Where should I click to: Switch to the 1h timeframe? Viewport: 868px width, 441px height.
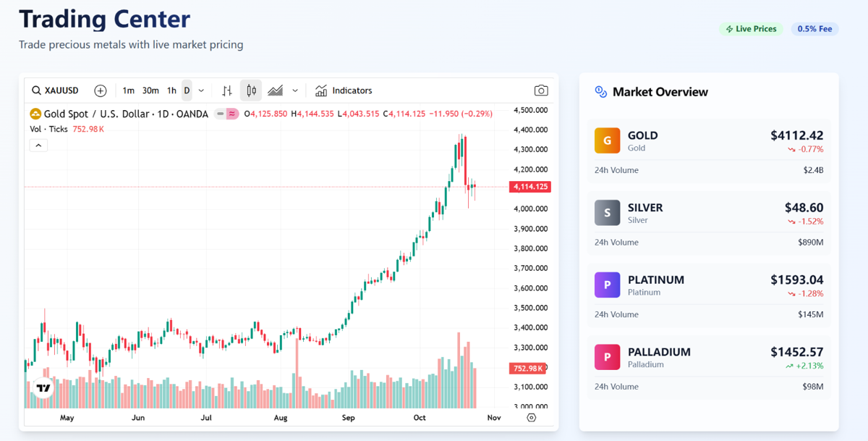(x=171, y=91)
